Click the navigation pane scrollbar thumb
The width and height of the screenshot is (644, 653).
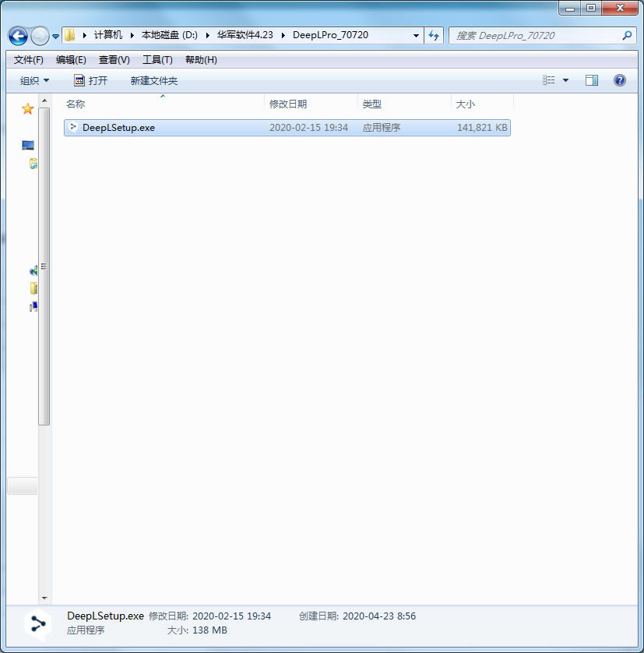(x=44, y=266)
